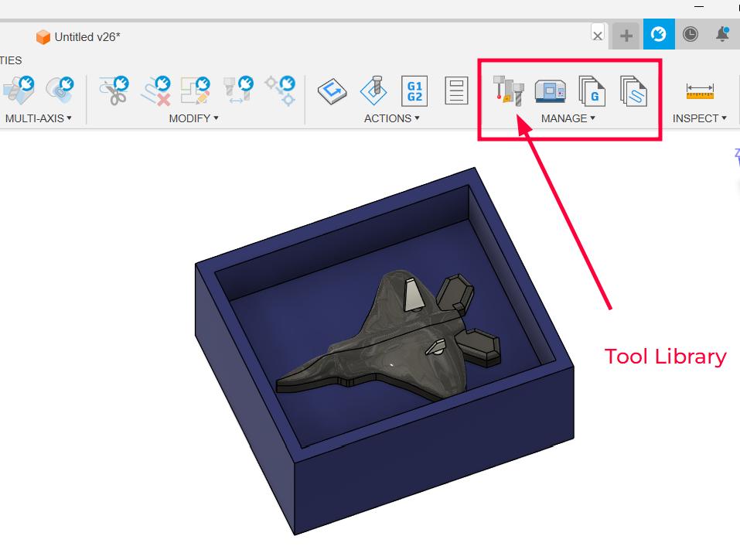Click the Post Process G1 G2 icon
Viewport: 740px width, 560px height.
tap(414, 90)
